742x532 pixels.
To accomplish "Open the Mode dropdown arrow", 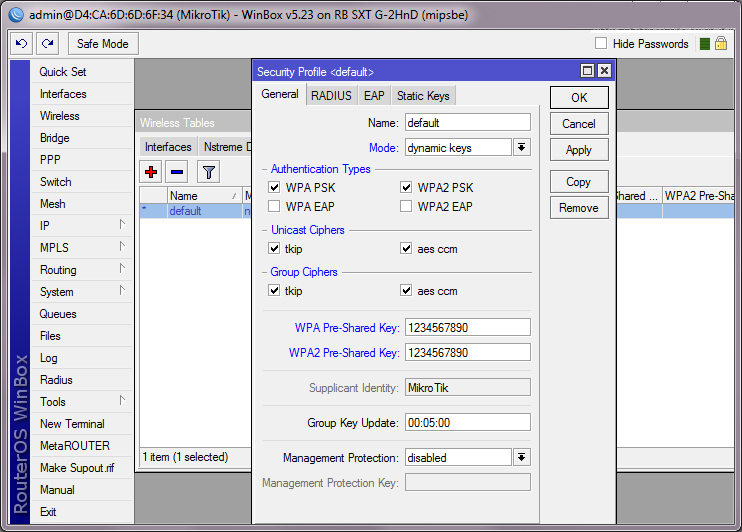I will pos(522,148).
